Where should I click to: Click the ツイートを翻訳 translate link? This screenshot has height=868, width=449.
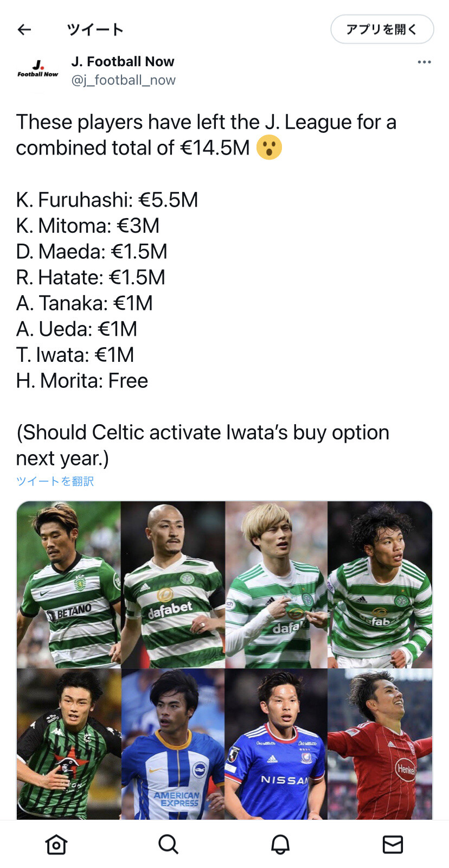pos(55,481)
